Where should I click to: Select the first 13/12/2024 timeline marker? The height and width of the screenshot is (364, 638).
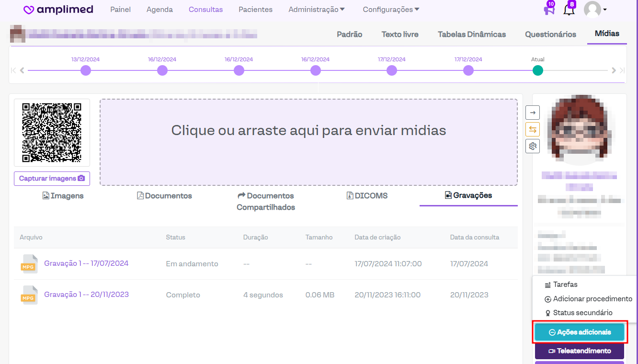pos(86,71)
